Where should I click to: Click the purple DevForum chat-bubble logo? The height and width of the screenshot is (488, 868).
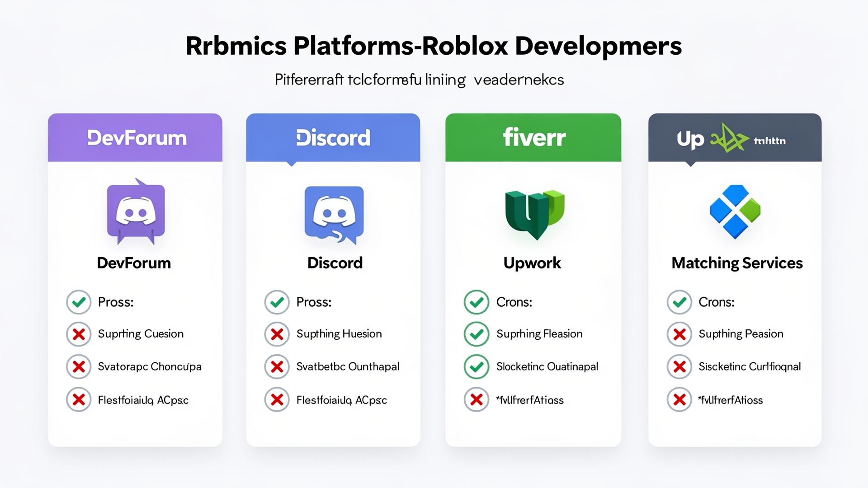click(136, 211)
